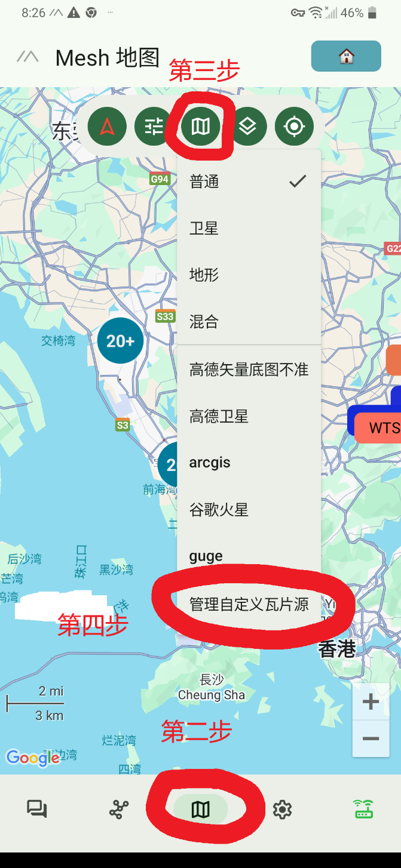
Task: Select 高德矢量底图不准 tile source
Action: point(249,370)
